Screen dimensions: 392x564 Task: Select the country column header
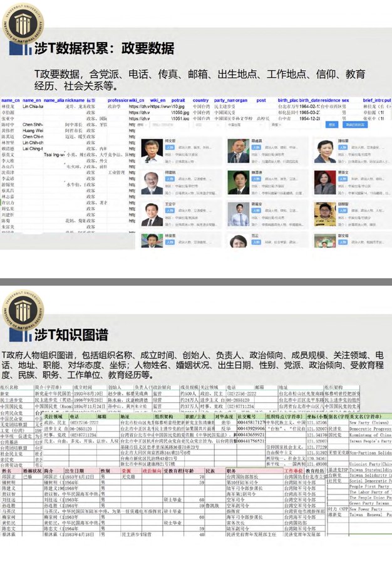pos(200,100)
